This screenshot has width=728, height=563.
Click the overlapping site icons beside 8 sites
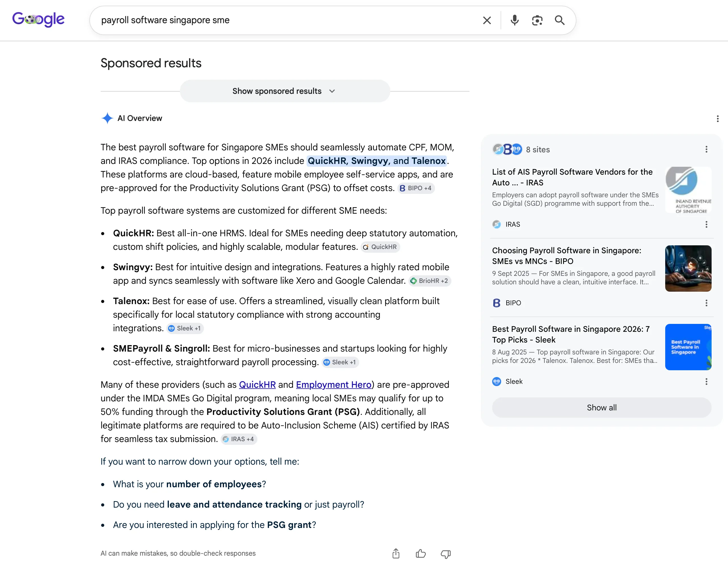coord(507,149)
